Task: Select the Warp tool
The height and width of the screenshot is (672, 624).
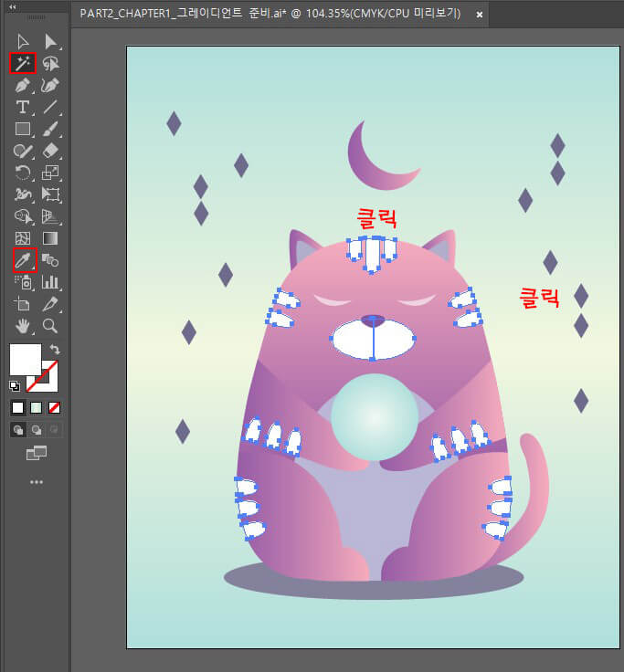Action: 23,194
